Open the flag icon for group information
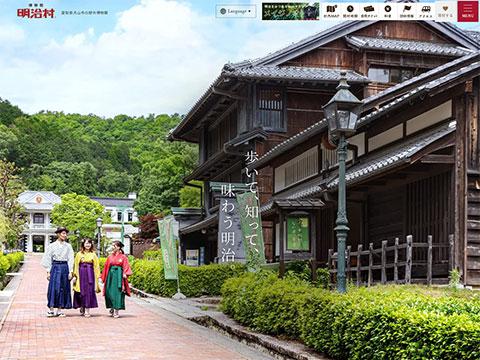 coord(407,11)
